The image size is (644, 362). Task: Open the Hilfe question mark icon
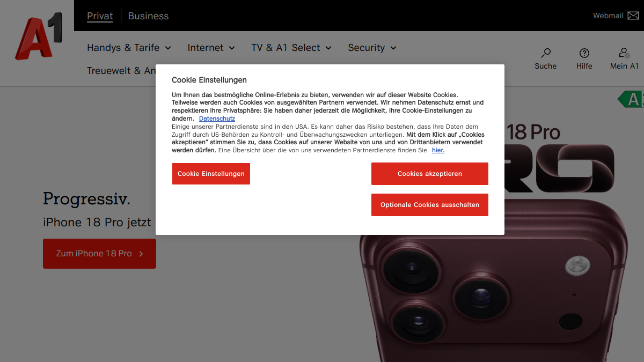pos(584,53)
